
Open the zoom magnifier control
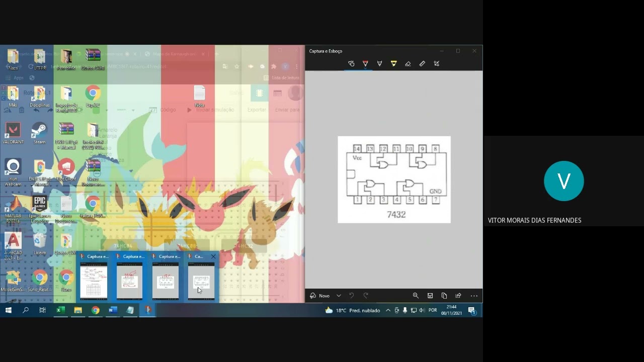click(416, 296)
